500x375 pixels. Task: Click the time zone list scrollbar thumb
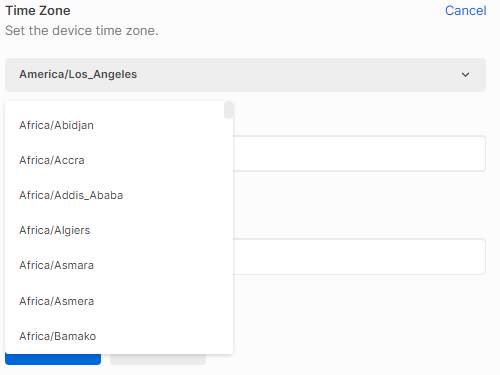click(228, 110)
